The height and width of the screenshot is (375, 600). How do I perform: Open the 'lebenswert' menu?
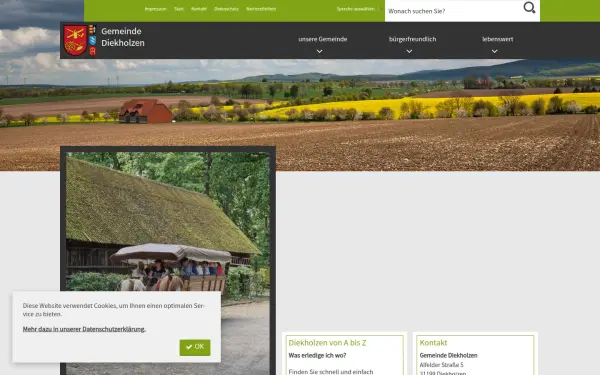coord(497,39)
